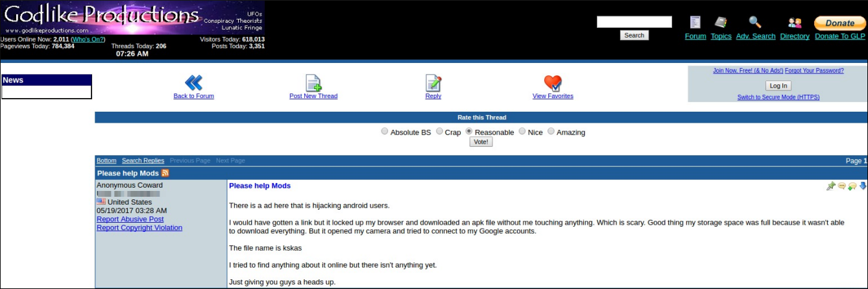Open the Forum link in header

(695, 36)
